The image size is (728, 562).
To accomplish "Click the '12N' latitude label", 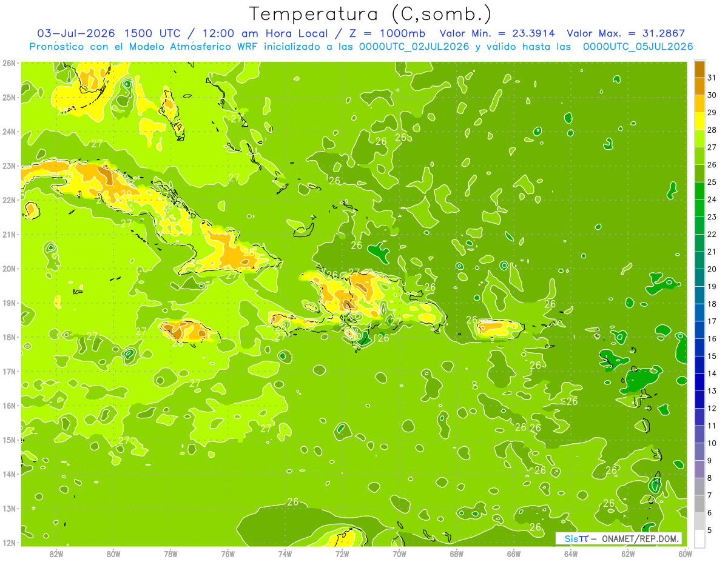I will (x=9, y=543).
